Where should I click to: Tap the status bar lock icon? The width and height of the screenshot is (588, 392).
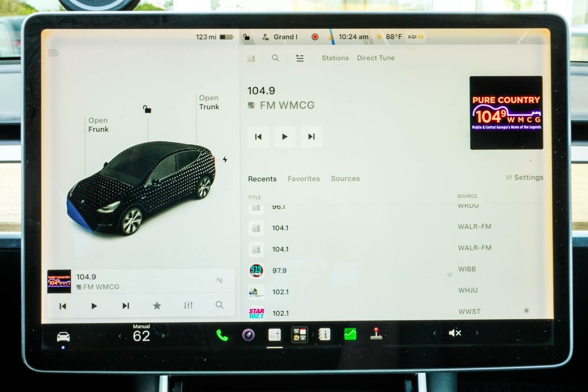click(246, 37)
